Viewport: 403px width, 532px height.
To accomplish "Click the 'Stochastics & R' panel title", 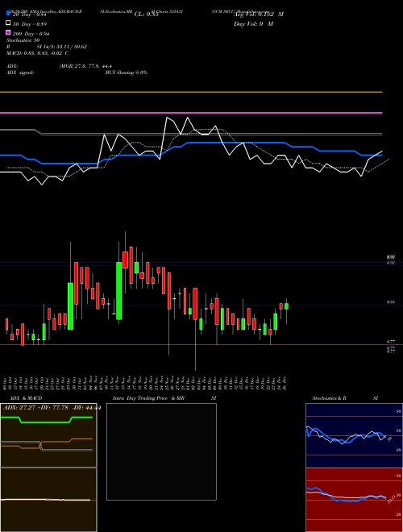I will tap(329, 398).
